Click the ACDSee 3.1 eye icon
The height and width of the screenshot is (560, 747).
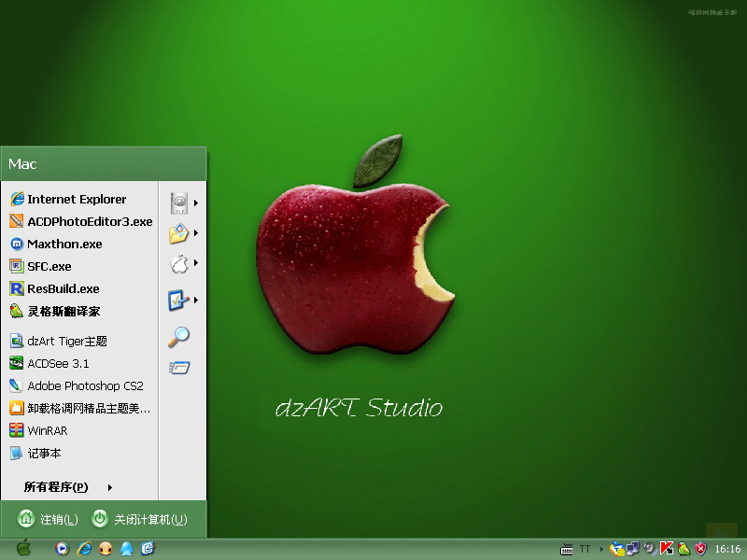point(16,363)
